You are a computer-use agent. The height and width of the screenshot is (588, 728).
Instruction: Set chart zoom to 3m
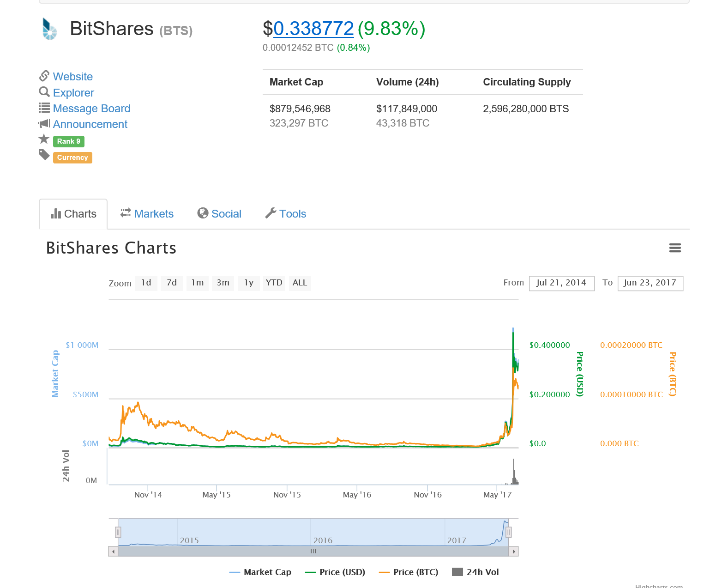pos(223,283)
